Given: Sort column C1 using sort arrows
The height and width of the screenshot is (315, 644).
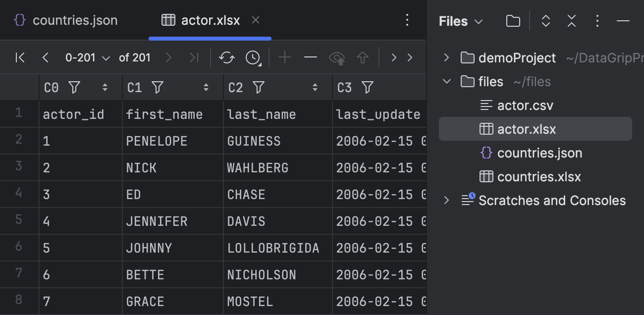Looking at the screenshot, I should pos(206,88).
